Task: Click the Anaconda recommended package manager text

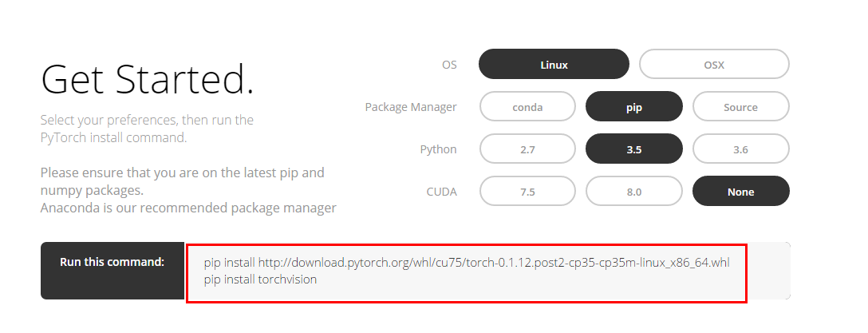Action: pyautogui.click(x=188, y=208)
